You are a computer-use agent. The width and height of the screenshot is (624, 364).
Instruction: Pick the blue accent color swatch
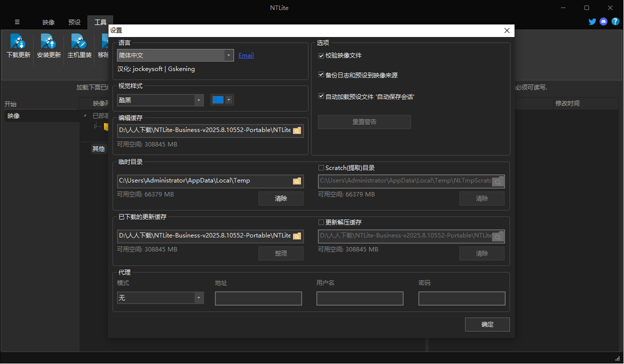click(218, 100)
